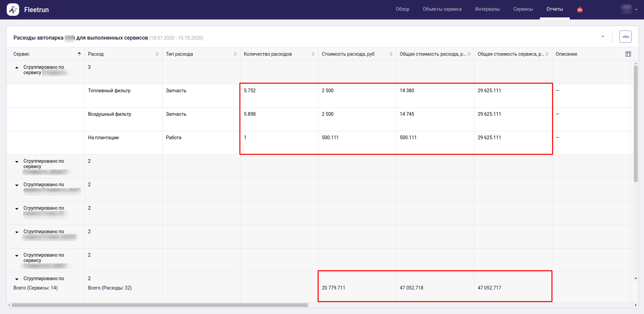
Task: Click the vertical scrollbar down arrow
Action: [x=636, y=278]
